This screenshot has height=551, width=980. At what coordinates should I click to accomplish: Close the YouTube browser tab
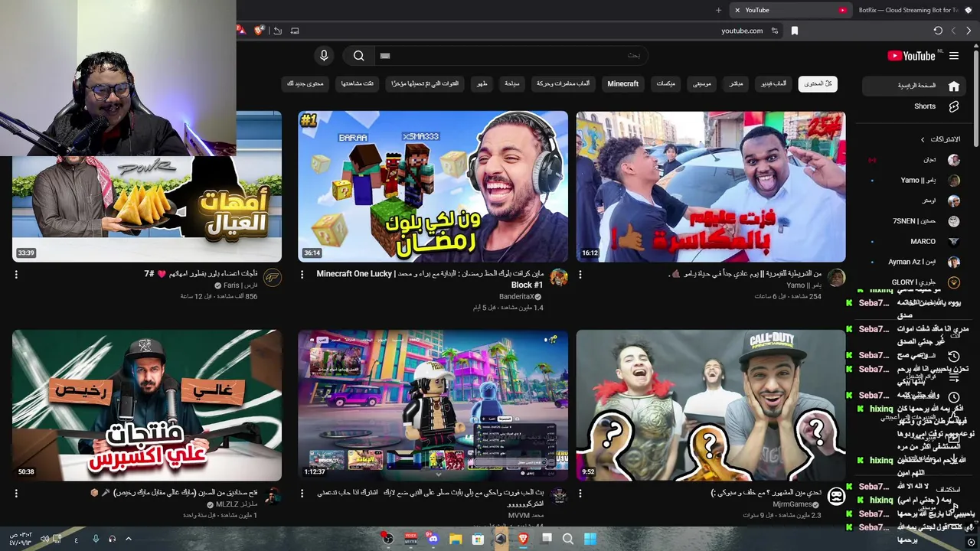pos(737,10)
